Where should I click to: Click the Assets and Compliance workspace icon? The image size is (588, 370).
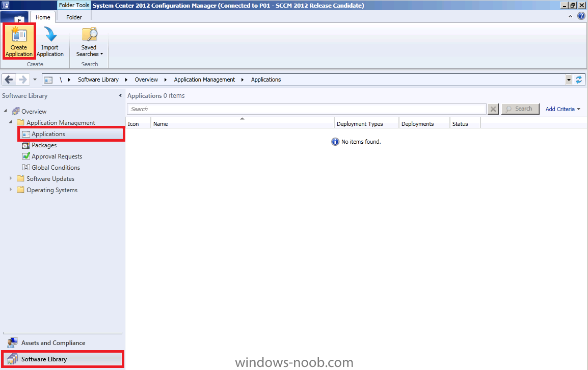pyautogui.click(x=12, y=342)
